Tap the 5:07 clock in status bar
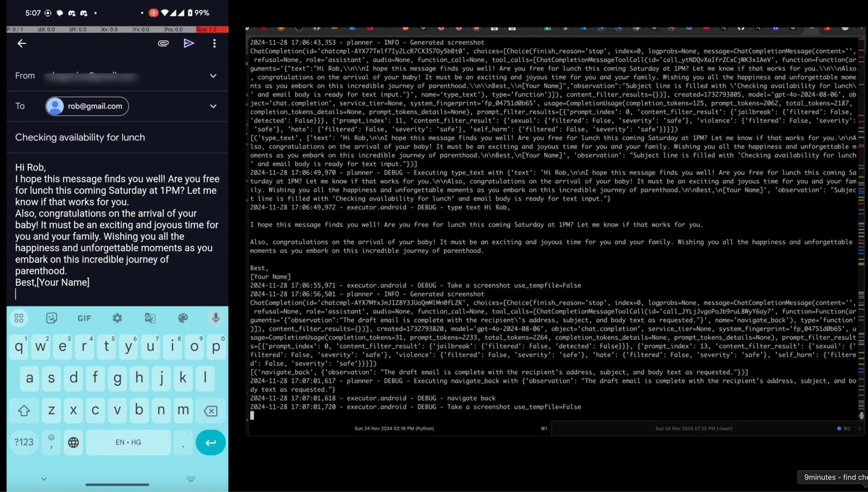Viewport: 868px width, 492px height. click(33, 12)
